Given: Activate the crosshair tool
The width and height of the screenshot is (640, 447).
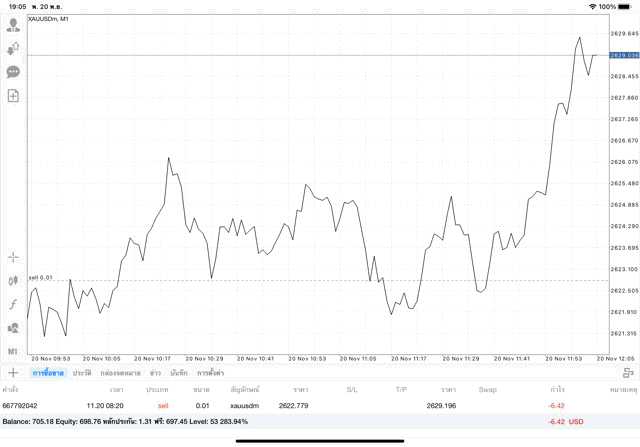Looking at the screenshot, I should pyautogui.click(x=13, y=257).
